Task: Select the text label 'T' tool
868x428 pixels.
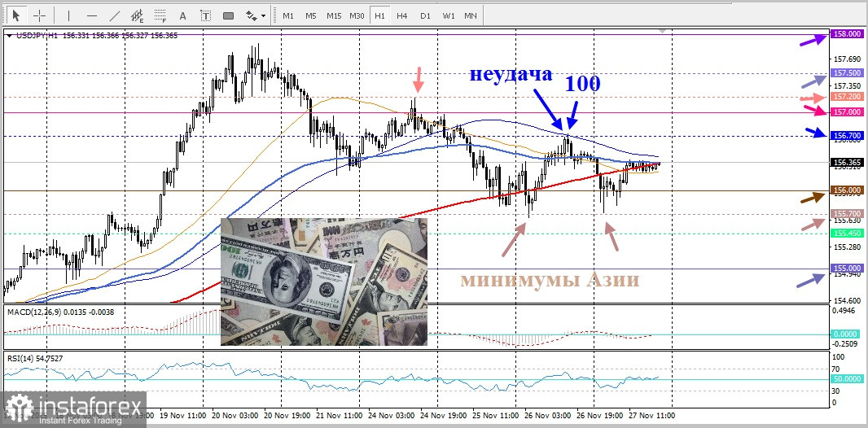Action: pyautogui.click(x=205, y=15)
